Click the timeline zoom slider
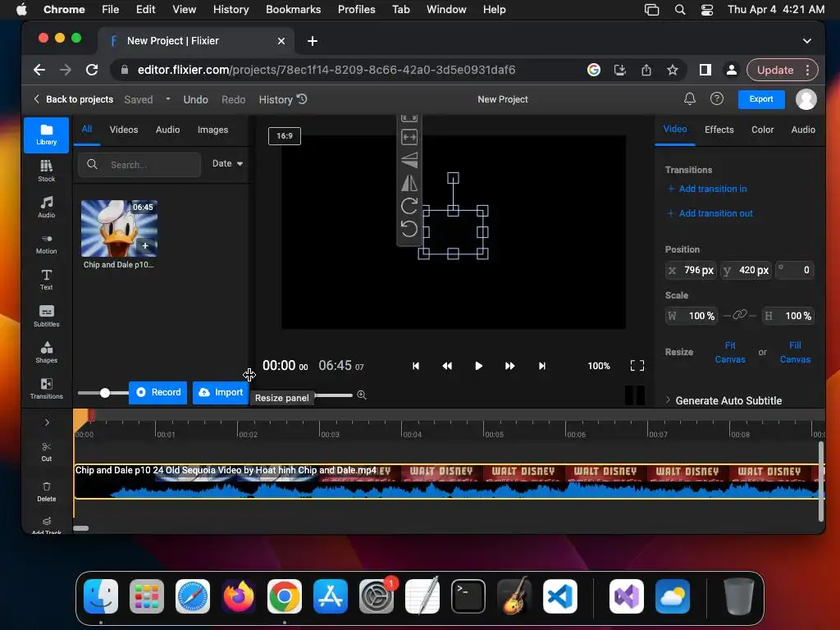This screenshot has width=840, height=630. [333, 395]
